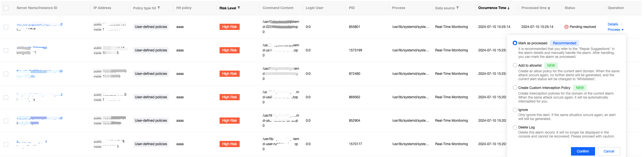The image size is (644, 157).
Task: Select the Delete Log radio option
Action: 515,127
